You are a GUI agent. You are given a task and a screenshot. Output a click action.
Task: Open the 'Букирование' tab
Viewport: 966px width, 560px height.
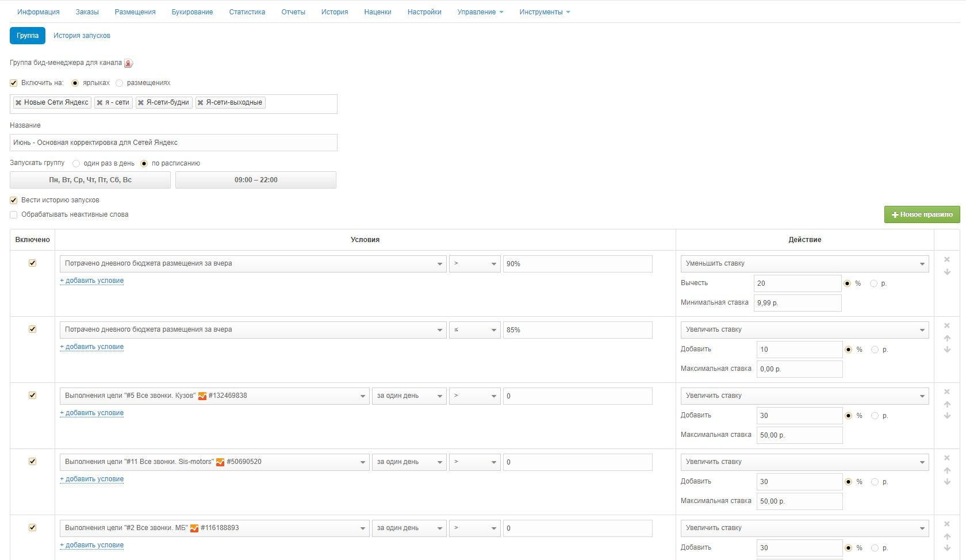[192, 12]
